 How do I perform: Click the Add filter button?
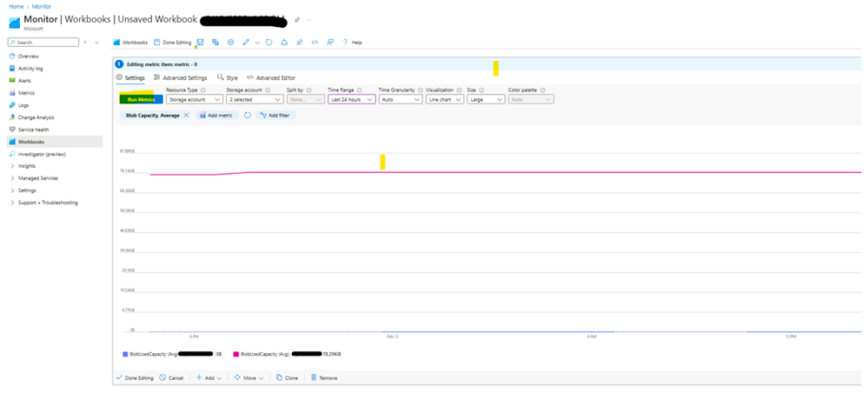(x=276, y=116)
